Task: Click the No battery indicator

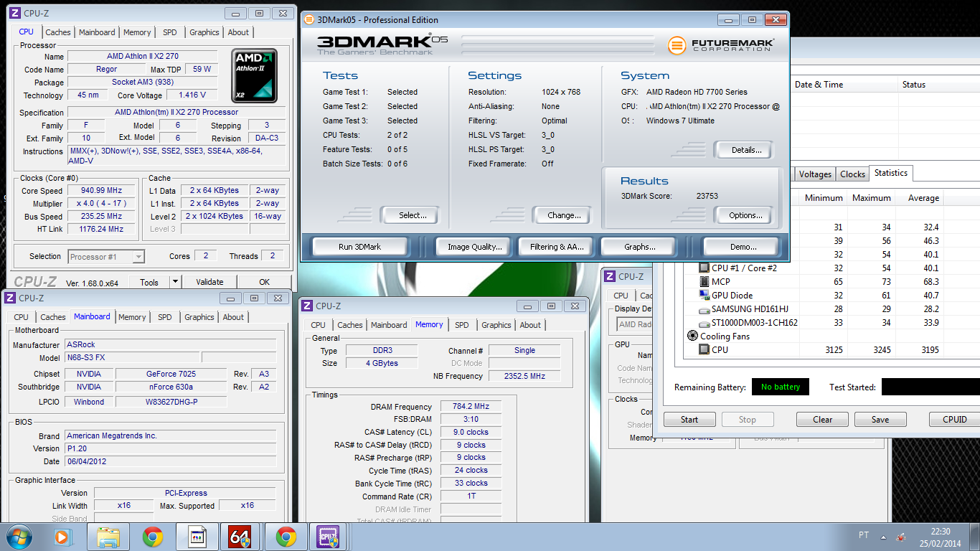Action: (781, 387)
